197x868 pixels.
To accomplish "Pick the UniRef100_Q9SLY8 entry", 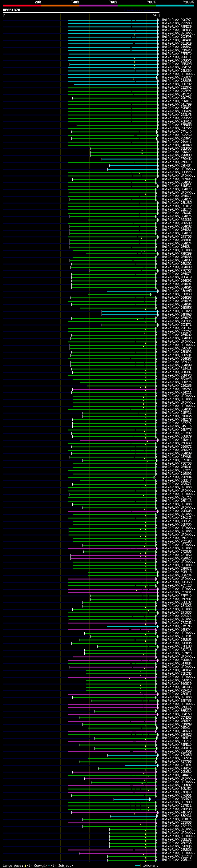I will tap(177, 115).
